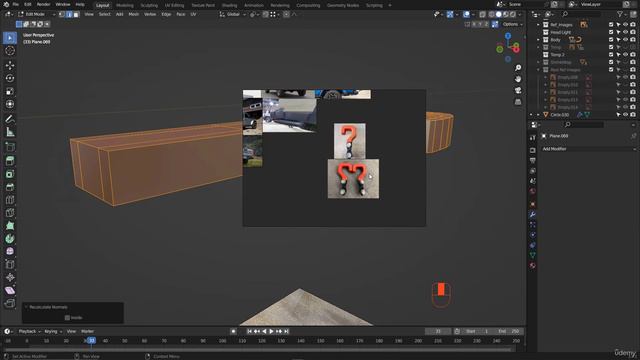Select the Cursor tool
640x360 pixels.
tap(10, 51)
